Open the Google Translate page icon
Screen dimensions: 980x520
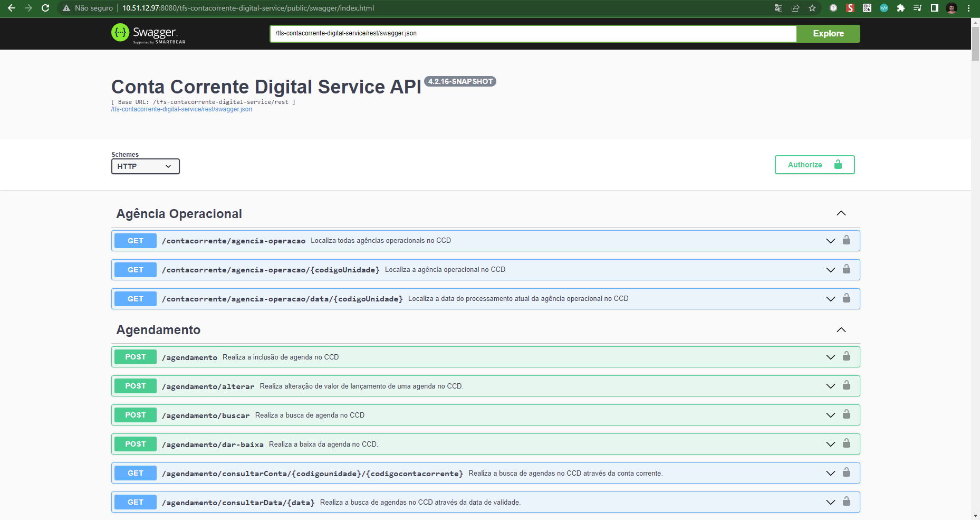click(x=779, y=8)
